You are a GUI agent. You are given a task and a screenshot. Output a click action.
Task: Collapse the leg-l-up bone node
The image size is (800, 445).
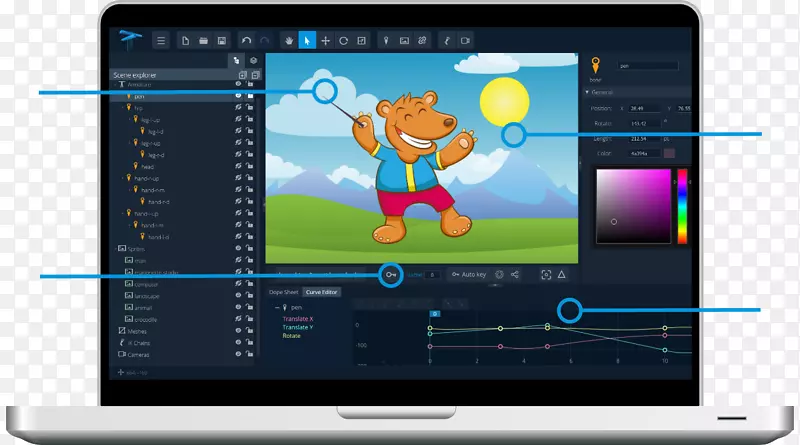pos(130,119)
